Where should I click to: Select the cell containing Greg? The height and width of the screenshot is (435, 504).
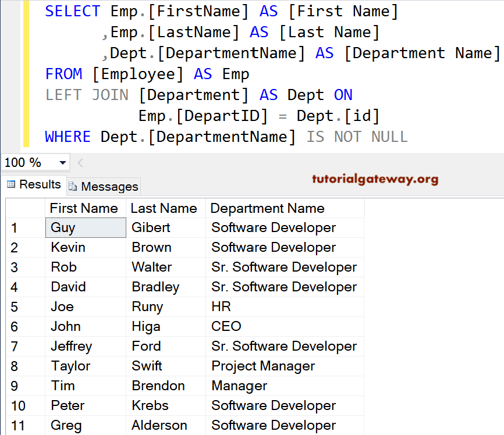[86, 425]
